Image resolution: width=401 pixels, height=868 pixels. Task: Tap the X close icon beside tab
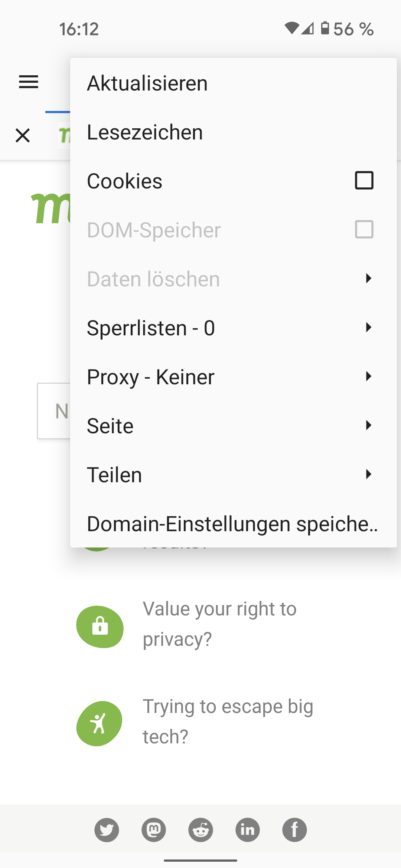23,135
